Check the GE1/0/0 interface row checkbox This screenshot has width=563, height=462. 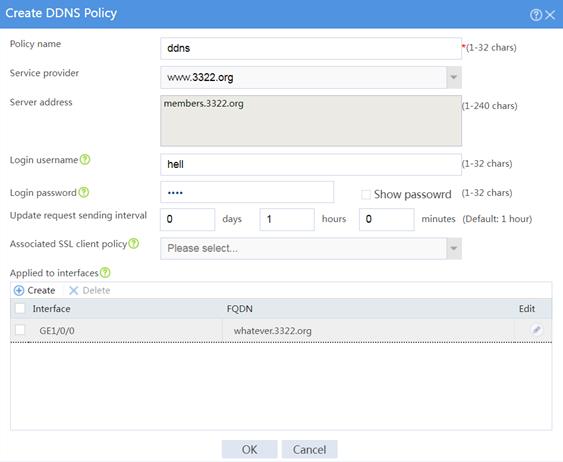tap(20, 330)
